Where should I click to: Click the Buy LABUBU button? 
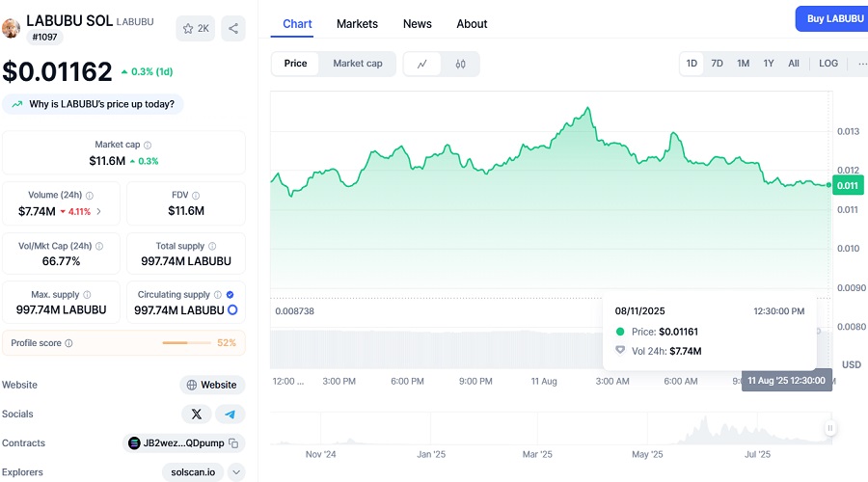(x=831, y=18)
